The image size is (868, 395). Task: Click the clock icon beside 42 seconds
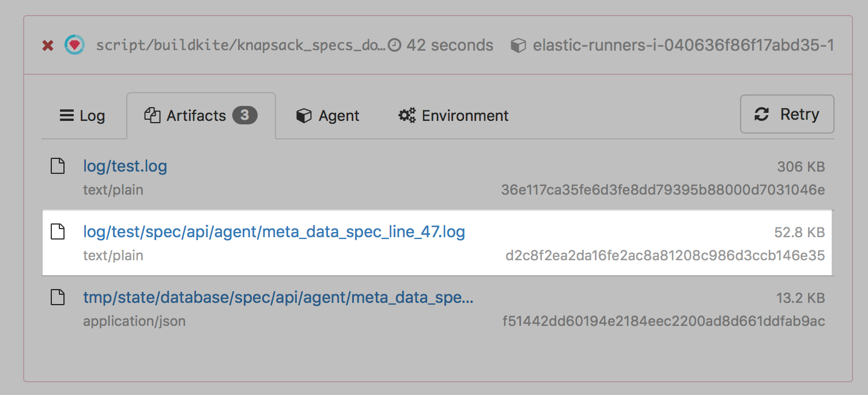[394, 45]
